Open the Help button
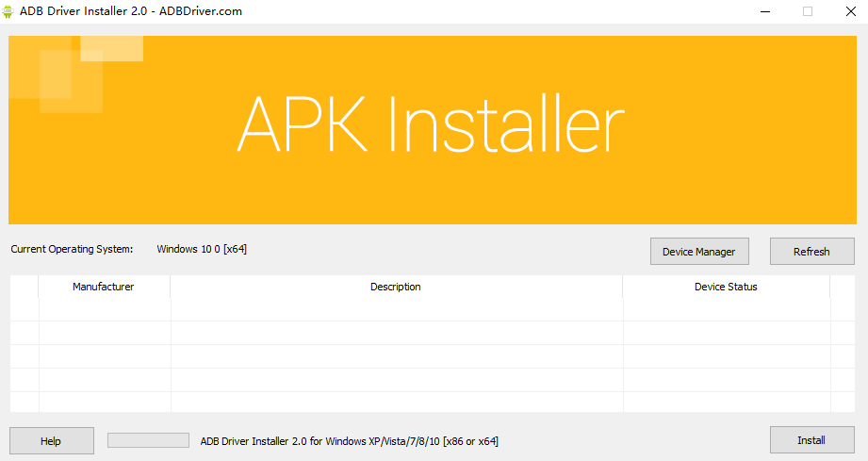868x461 pixels. click(x=51, y=440)
